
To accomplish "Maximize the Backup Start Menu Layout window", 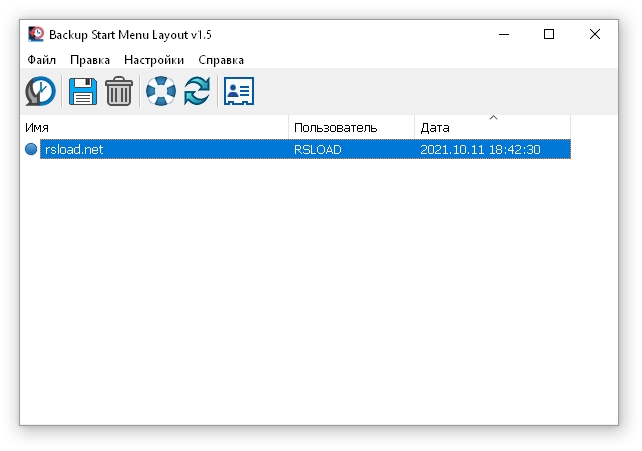I will click(549, 34).
